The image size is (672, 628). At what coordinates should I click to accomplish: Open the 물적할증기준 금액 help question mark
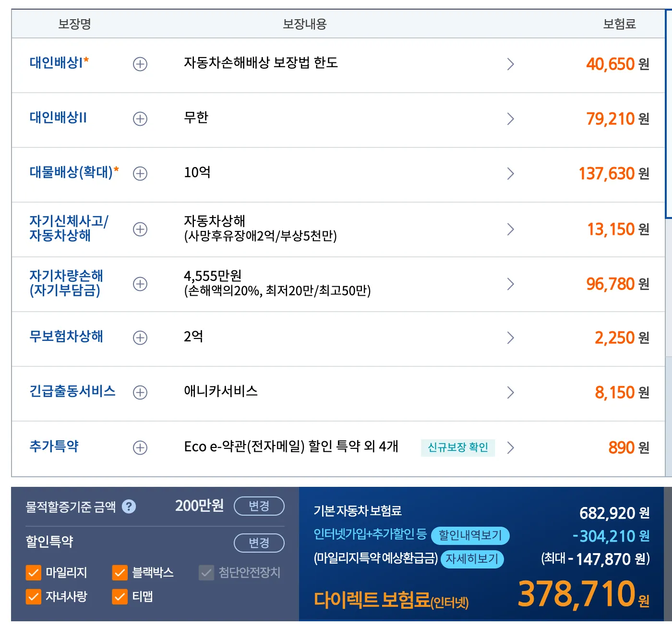(129, 506)
